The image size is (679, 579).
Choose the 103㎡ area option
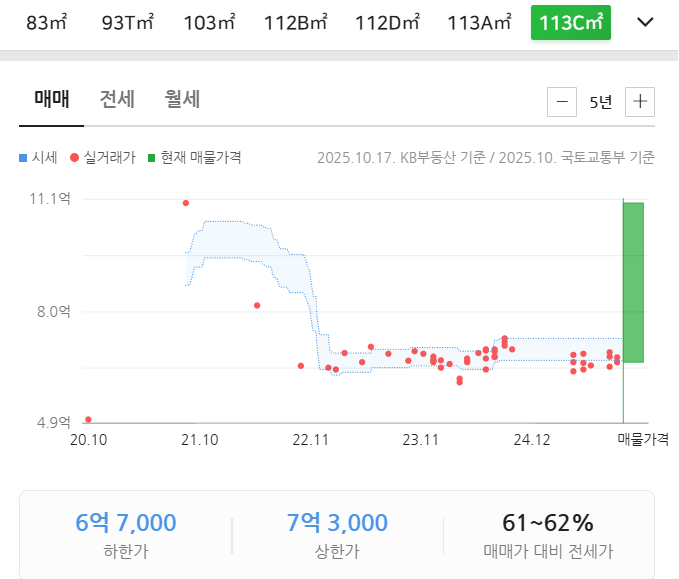pos(208,22)
